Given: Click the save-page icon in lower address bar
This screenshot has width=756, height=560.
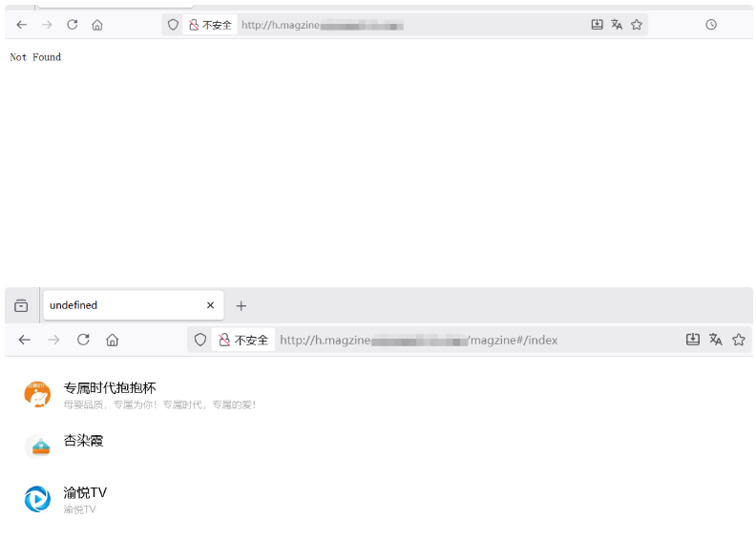Looking at the screenshot, I should [x=693, y=340].
